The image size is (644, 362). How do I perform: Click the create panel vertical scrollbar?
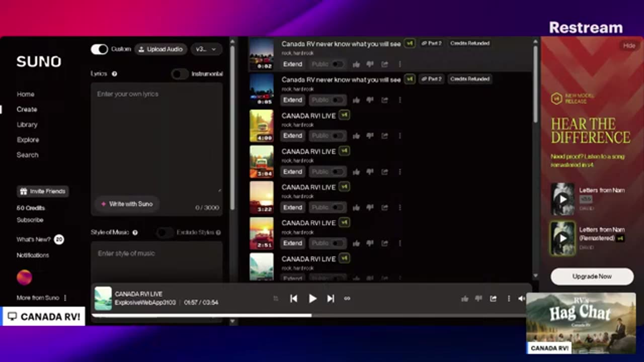[x=232, y=128]
